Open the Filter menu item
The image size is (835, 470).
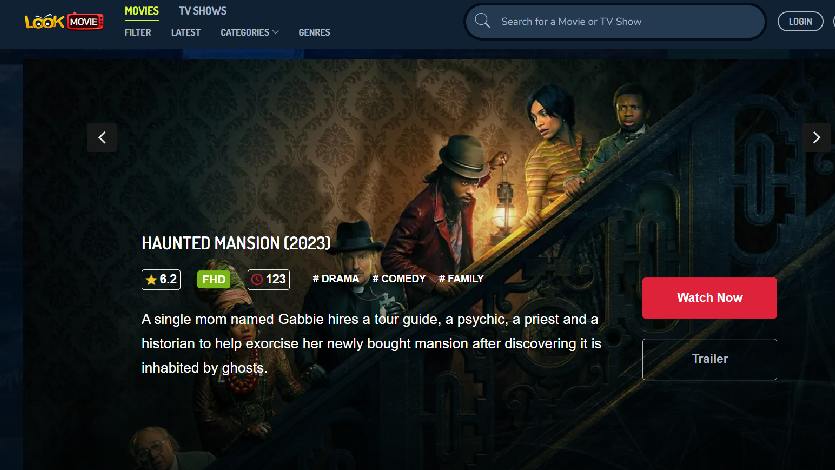pyautogui.click(x=138, y=32)
